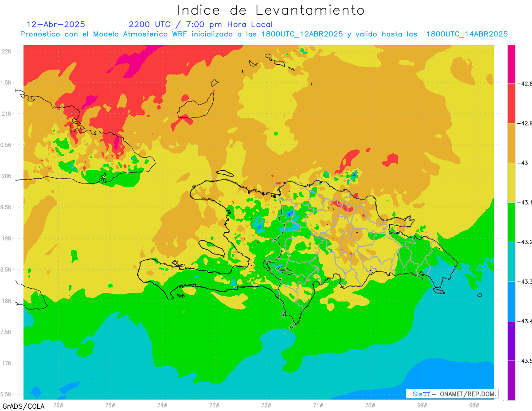
Task: Click the legend value '-43.4'
Action: click(524, 321)
